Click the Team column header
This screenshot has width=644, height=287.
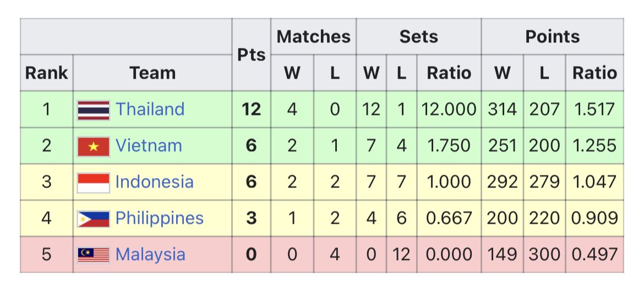(x=152, y=73)
